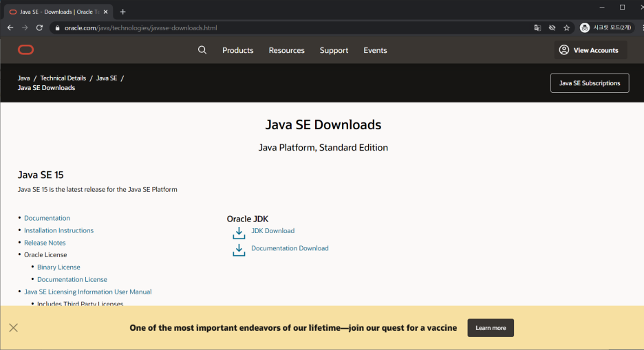Viewport: 644px width, 350px height.
Task: Open the Binary License link
Action: coord(58,267)
